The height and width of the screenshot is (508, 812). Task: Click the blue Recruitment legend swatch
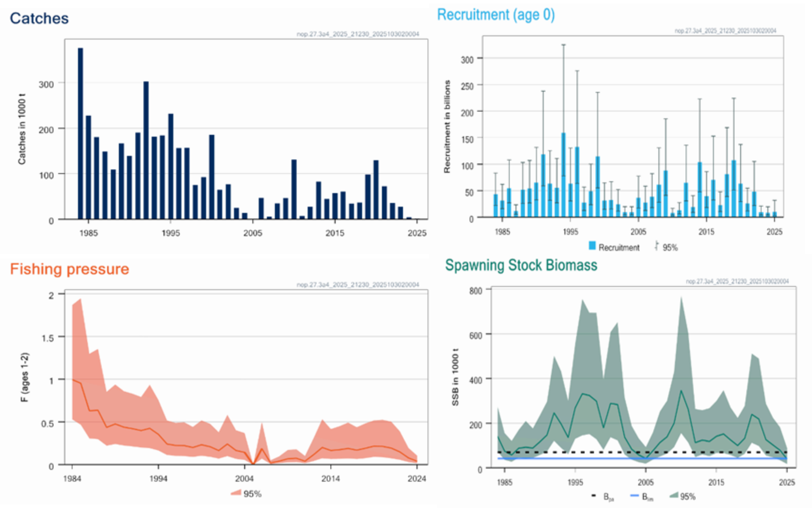pos(592,246)
